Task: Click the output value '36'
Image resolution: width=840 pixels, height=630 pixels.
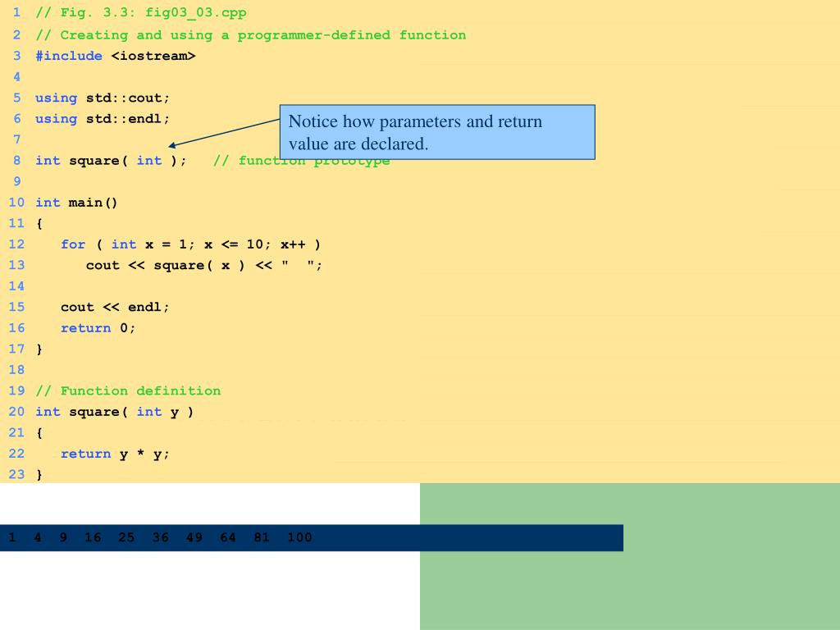Action: coord(160,537)
